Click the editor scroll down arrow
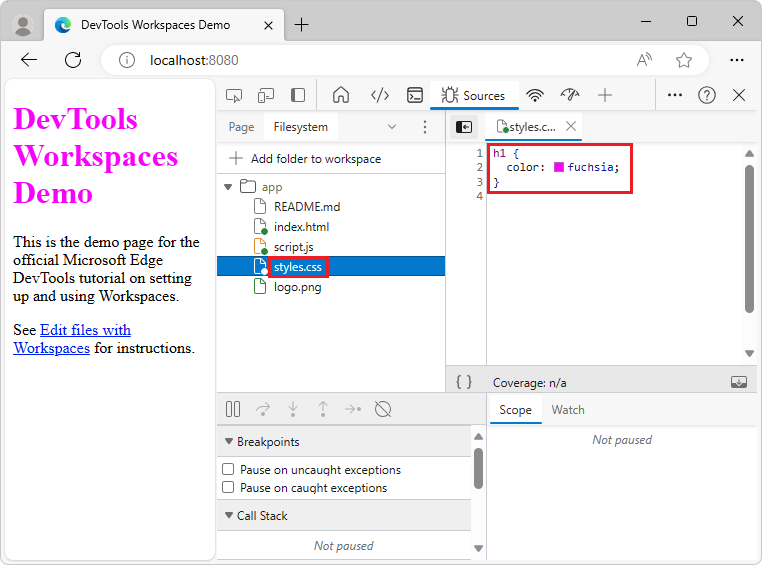762x565 pixels. coord(749,353)
